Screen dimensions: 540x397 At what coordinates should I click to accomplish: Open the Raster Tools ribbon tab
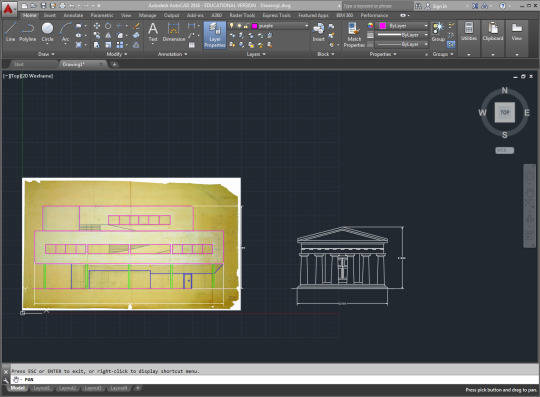pos(242,15)
